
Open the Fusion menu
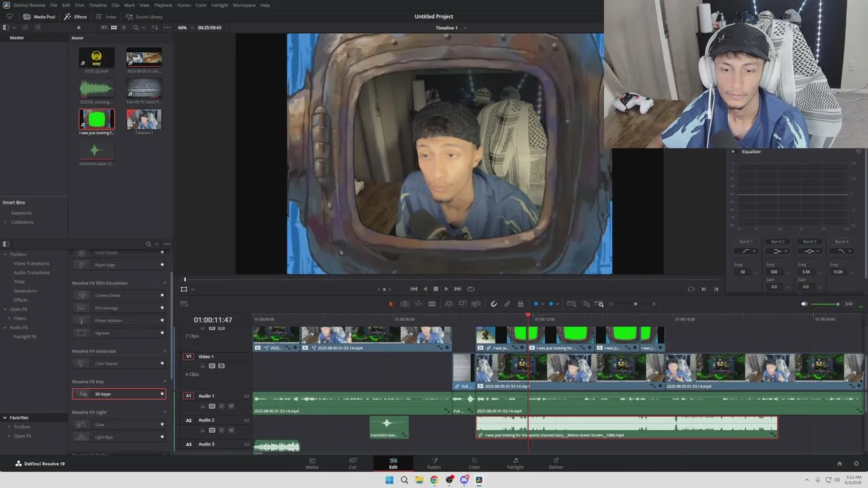point(184,5)
